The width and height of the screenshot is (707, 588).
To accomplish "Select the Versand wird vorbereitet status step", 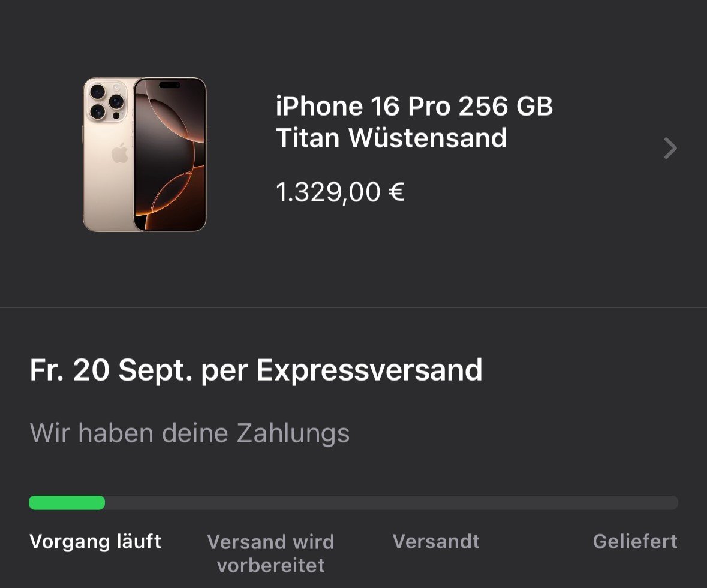I will pyautogui.click(x=270, y=553).
